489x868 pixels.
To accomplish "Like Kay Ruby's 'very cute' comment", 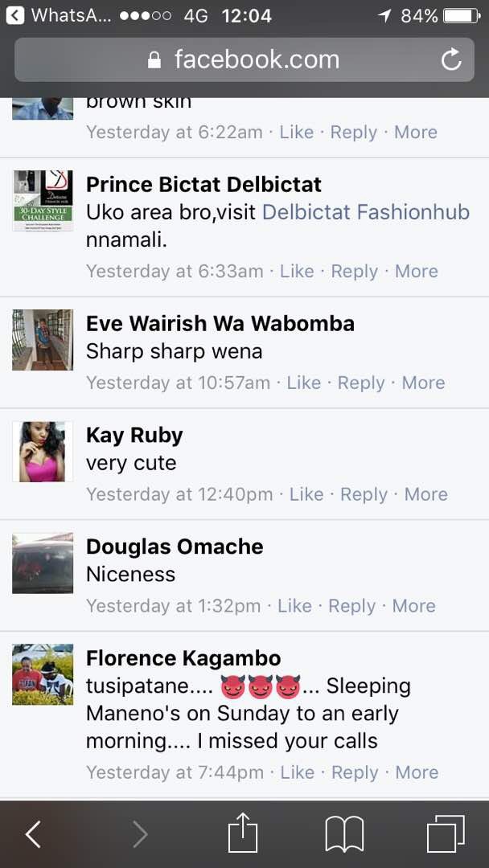I will 306,494.
